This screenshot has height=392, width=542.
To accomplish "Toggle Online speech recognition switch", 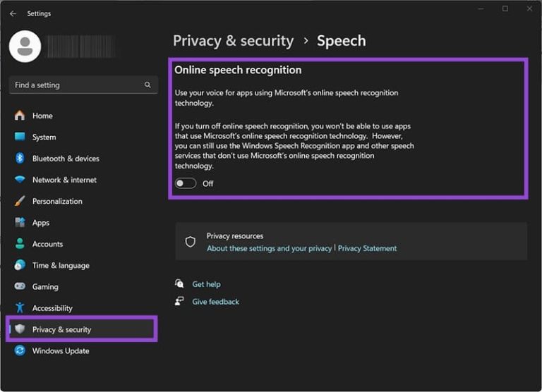I will (186, 183).
